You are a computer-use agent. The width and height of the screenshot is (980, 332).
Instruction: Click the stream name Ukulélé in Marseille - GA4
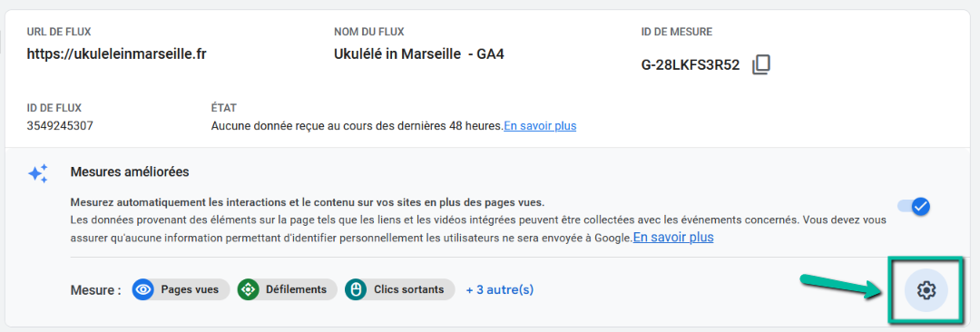tap(418, 54)
